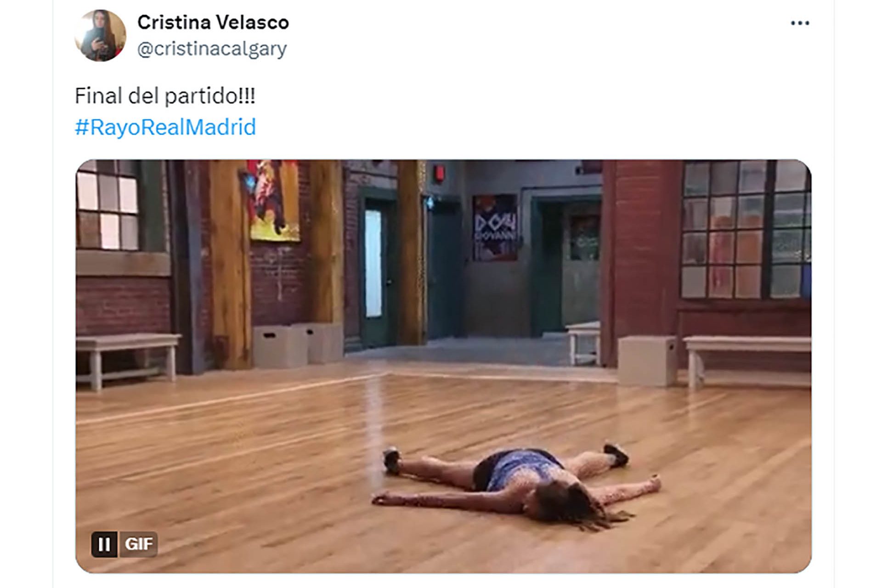Visit the @cristinacalgary handle link
Viewport: 882px width, 588px height.
tap(212, 49)
